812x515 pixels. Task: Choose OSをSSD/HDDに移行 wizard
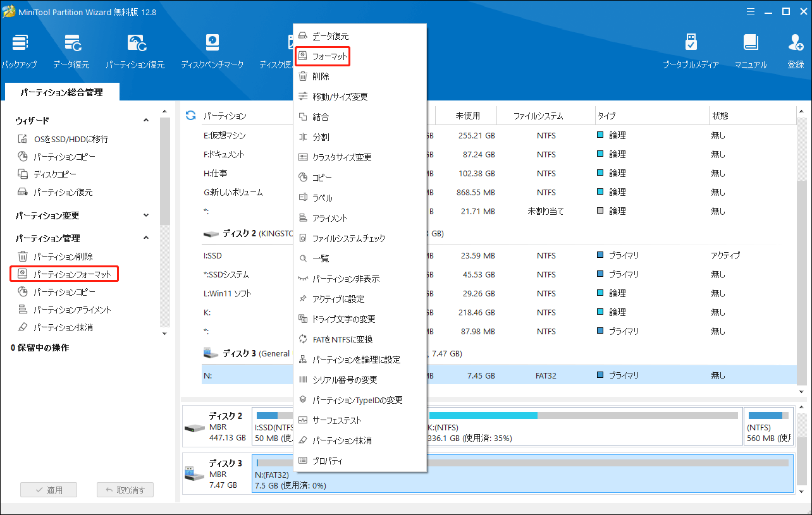click(x=62, y=139)
